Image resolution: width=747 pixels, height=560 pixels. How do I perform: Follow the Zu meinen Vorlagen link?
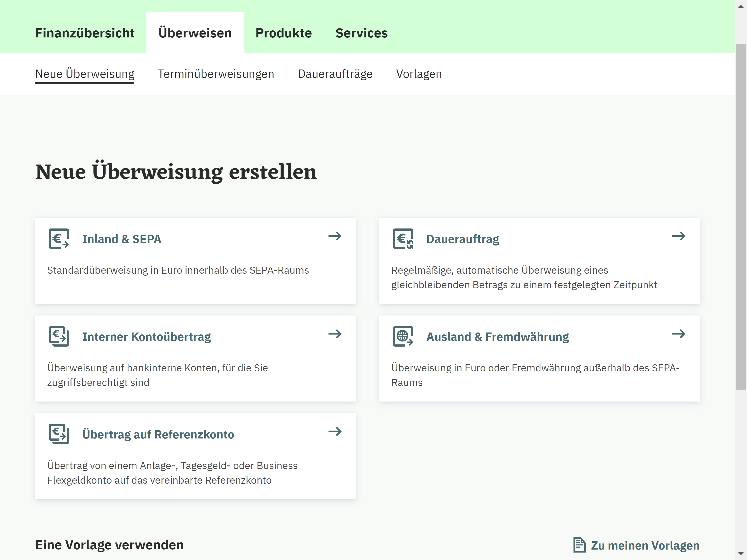tap(645, 545)
